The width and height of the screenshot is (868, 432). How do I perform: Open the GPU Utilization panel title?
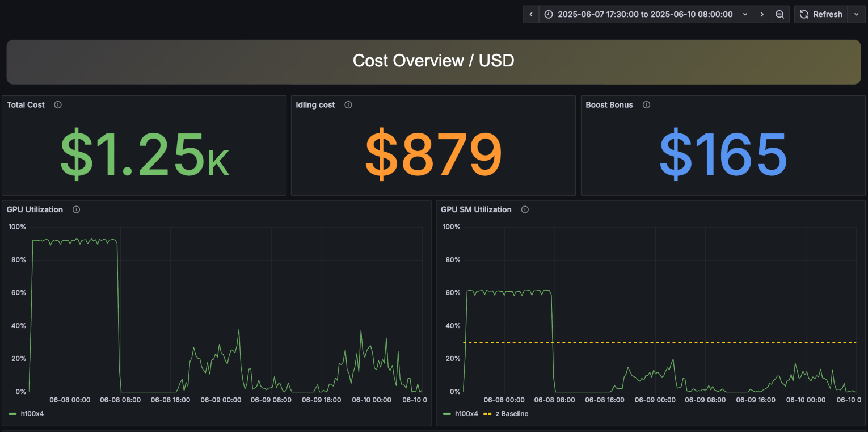(35, 209)
